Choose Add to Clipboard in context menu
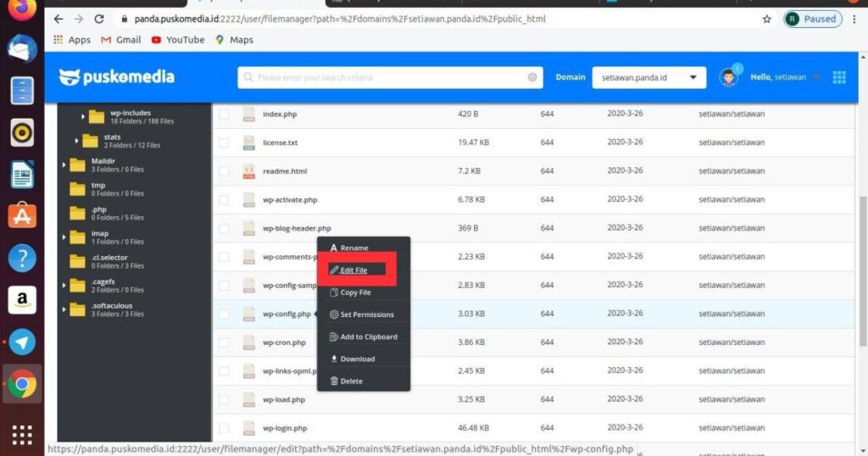The height and width of the screenshot is (456, 868). click(x=363, y=336)
